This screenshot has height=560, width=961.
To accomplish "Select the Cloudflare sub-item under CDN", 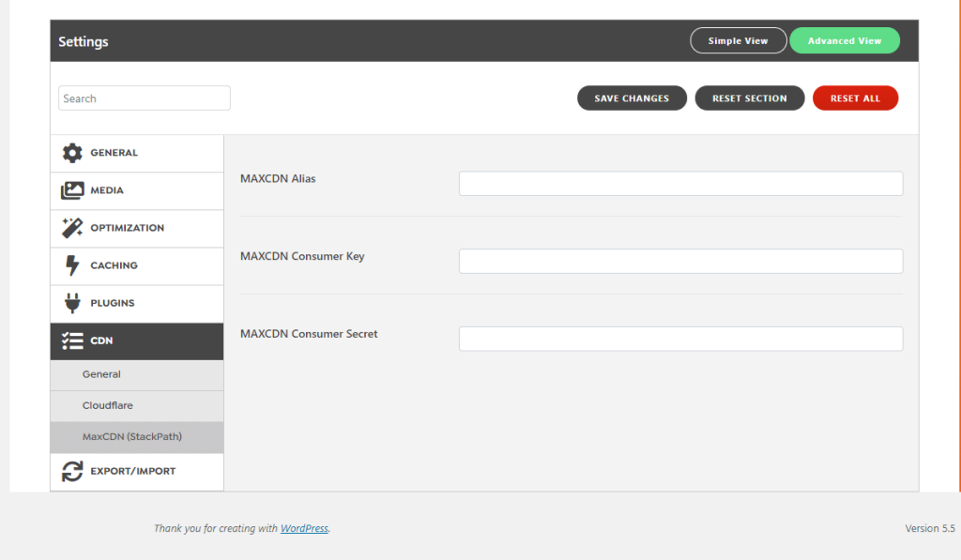I will click(x=137, y=405).
